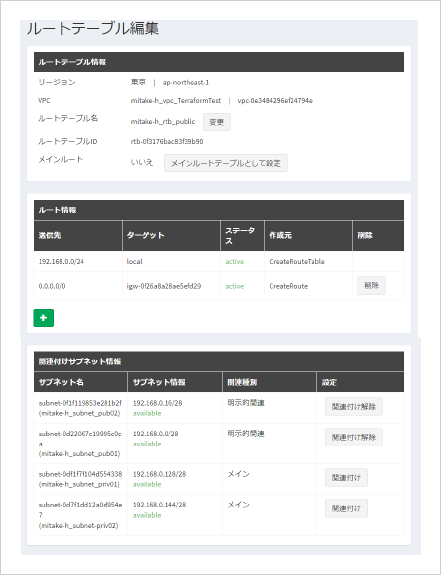The width and height of the screenshot is (441, 575).
Task: Click target igw-0f26a8a28ae5efd29
Action: pyautogui.click(x=164, y=286)
